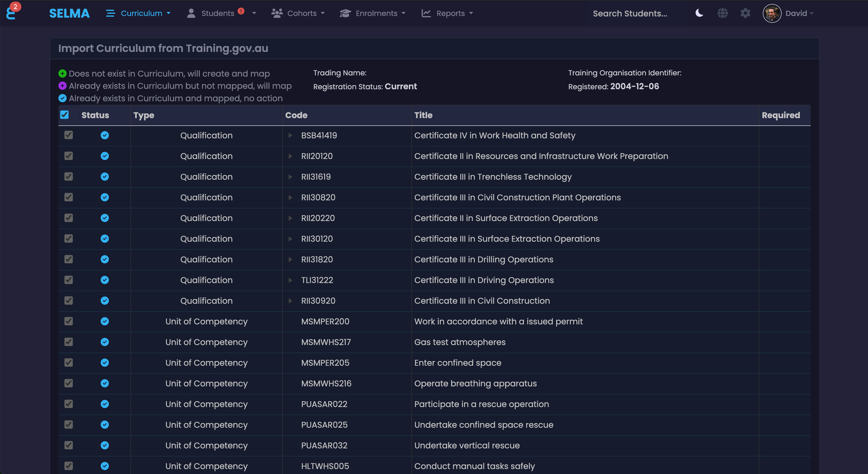Image resolution: width=868 pixels, height=474 pixels.
Task: Click the Code column header
Action: [x=296, y=115]
